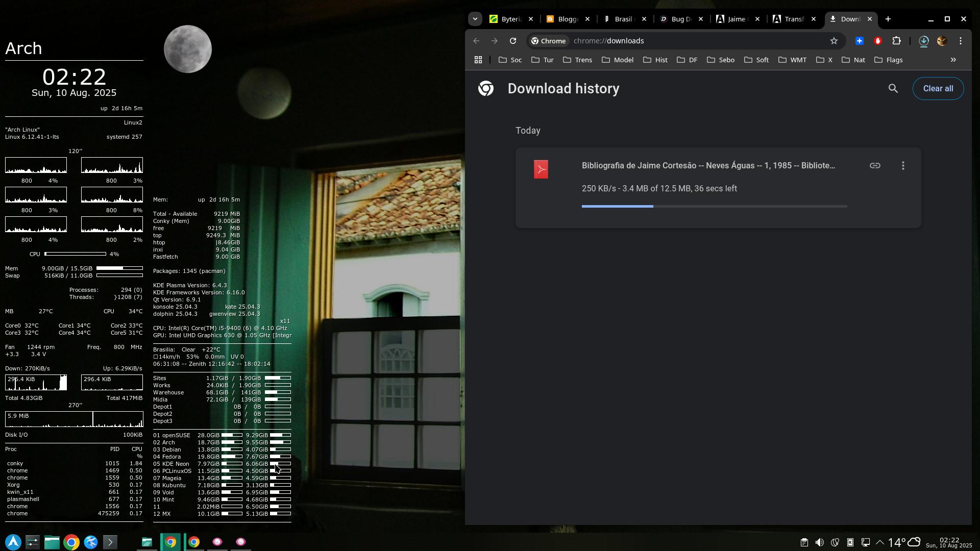Open the Apps grid shortcut icon

tap(478, 60)
